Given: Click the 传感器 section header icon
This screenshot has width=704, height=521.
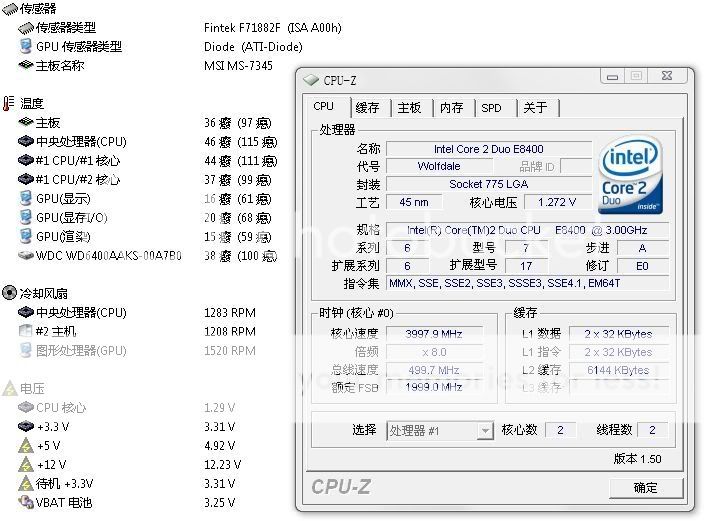Looking at the screenshot, I should tap(9, 8).
